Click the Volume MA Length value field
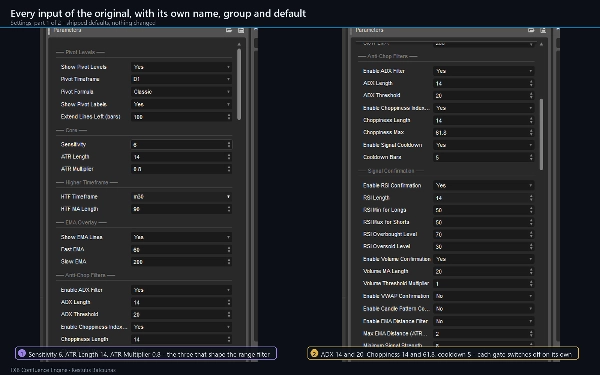This screenshot has height=375, width=600. [x=484, y=271]
